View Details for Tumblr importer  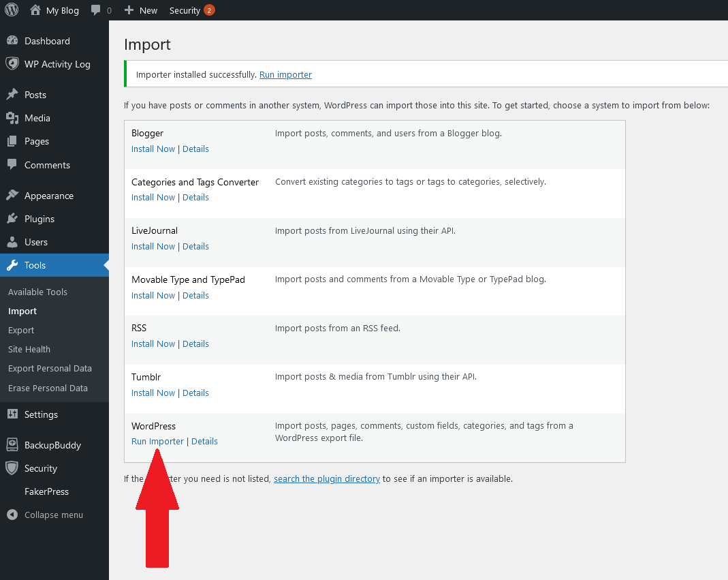coord(195,393)
